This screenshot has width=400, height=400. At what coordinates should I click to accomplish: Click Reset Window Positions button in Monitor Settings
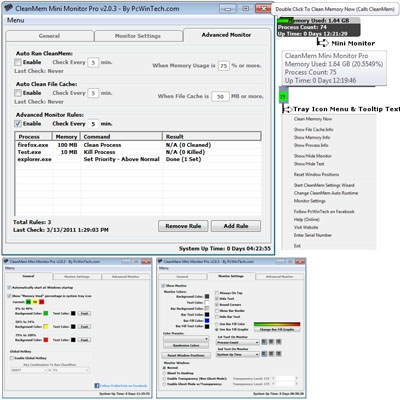[186, 356]
